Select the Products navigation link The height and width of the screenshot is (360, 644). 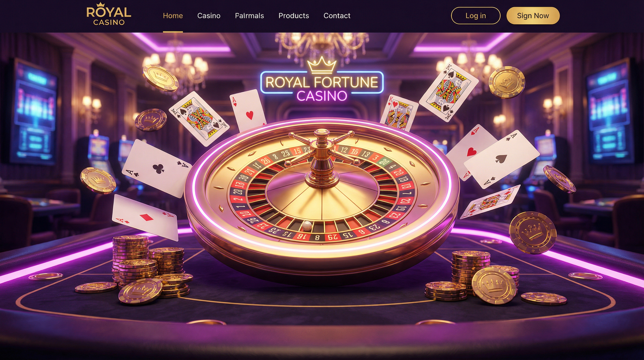point(294,16)
